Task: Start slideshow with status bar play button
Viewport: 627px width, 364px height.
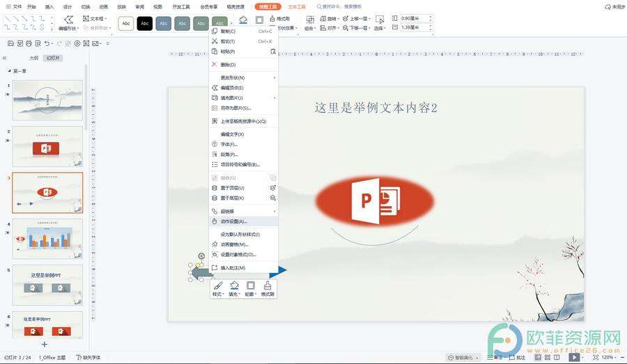Action: click(574, 357)
